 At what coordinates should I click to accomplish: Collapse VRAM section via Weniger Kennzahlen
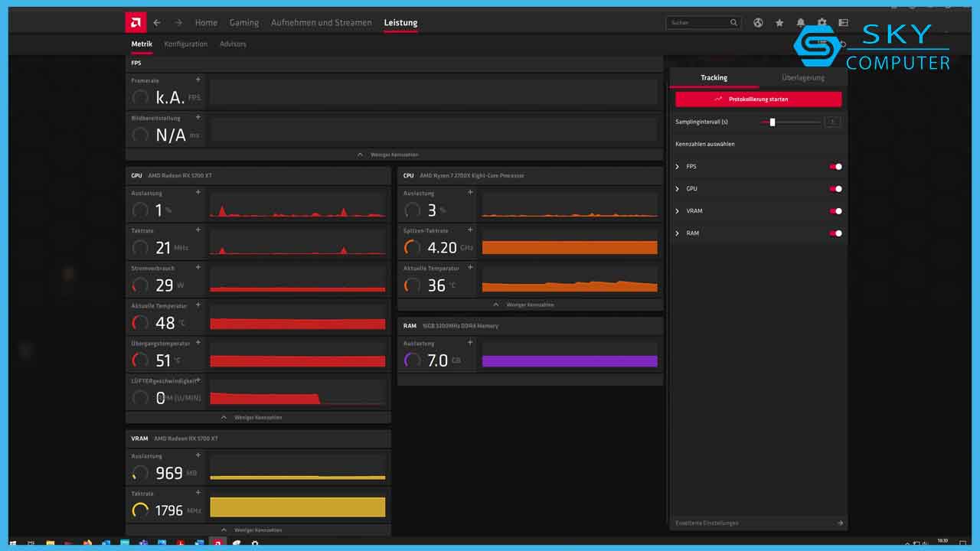coord(258,530)
